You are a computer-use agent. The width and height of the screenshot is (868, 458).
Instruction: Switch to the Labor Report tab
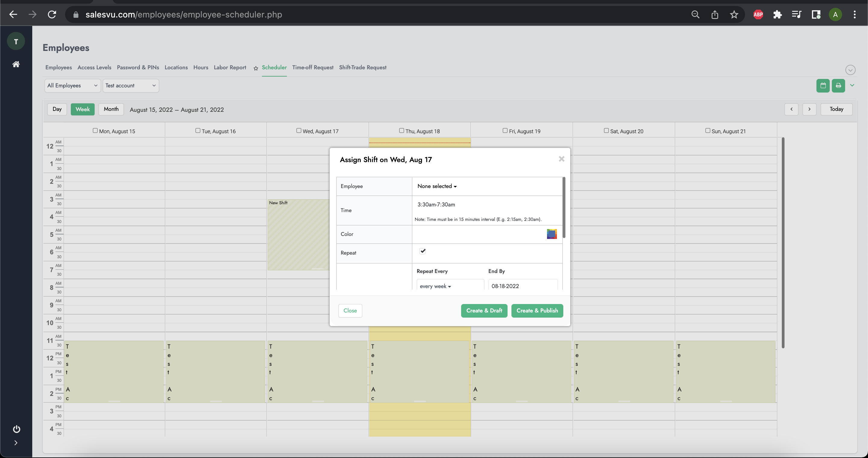[x=230, y=67]
